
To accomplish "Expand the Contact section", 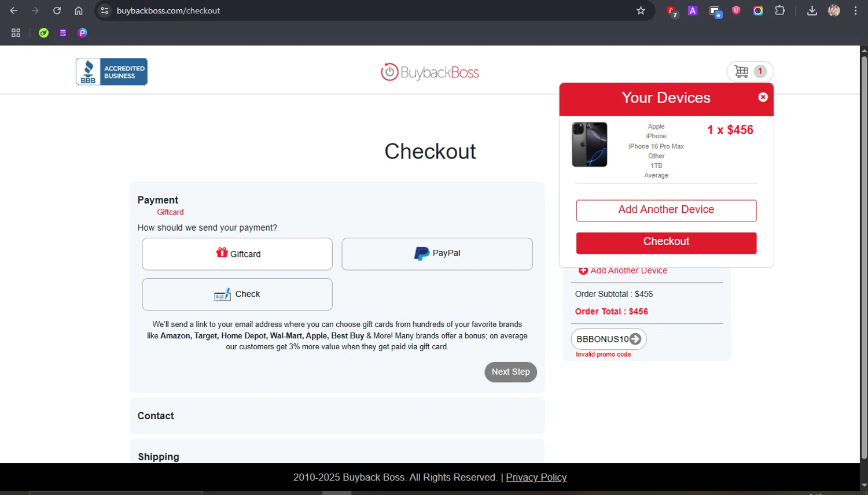I will 337,416.
